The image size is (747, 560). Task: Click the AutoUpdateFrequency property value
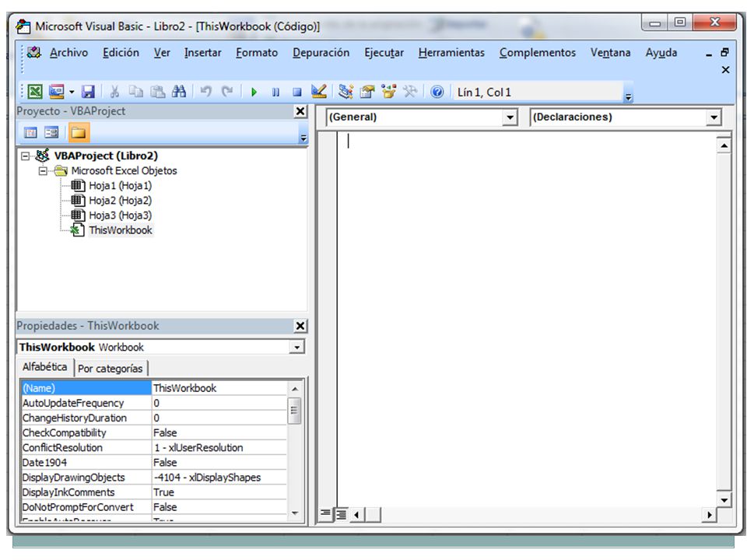coord(219,403)
